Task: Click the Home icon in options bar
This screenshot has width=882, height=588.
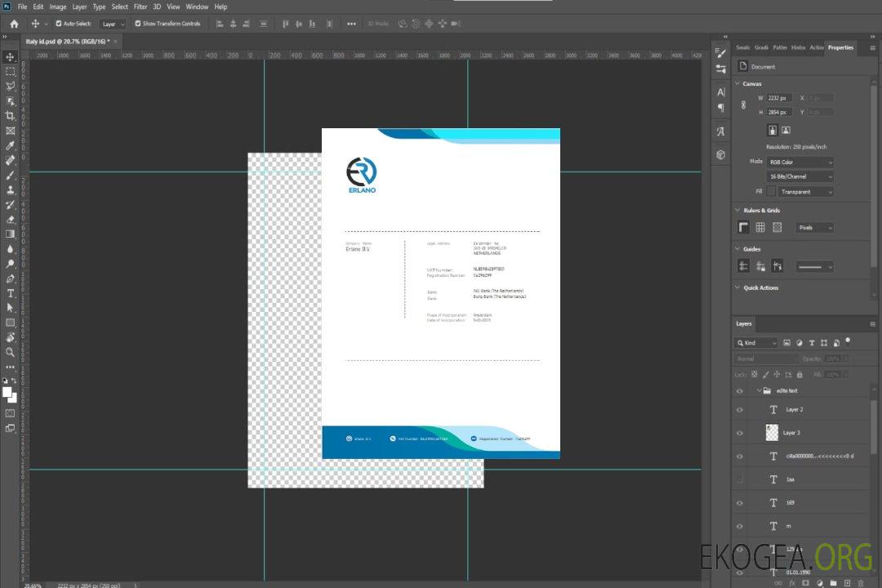Action: click(x=14, y=24)
